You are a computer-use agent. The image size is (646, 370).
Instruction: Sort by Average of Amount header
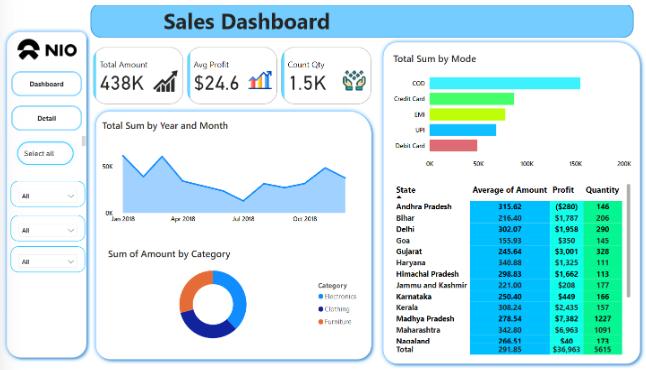(509, 190)
